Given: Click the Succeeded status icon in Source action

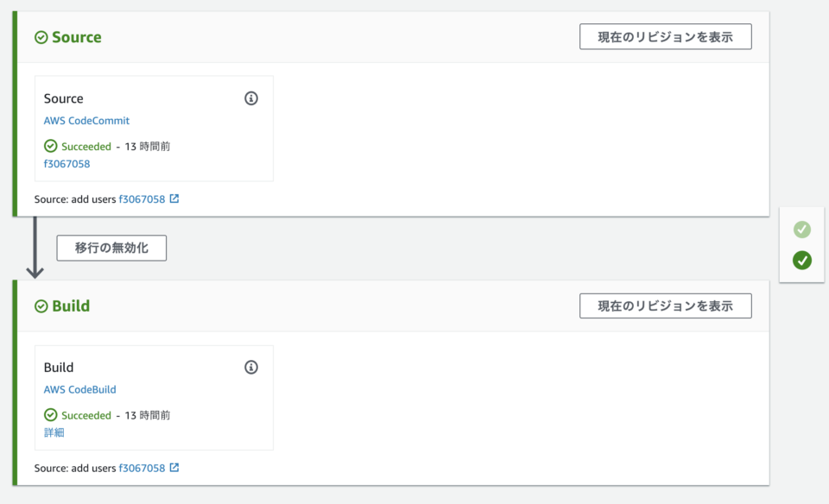Looking at the screenshot, I should pos(50,147).
